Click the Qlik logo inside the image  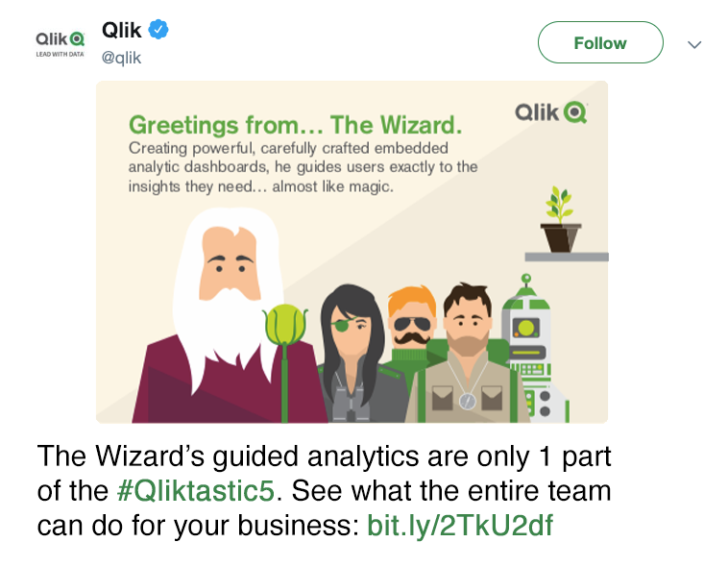tap(551, 112)
